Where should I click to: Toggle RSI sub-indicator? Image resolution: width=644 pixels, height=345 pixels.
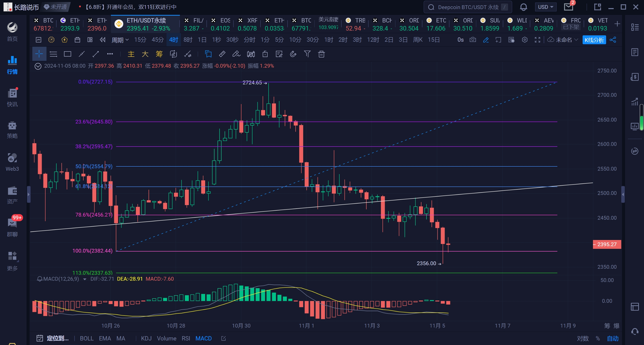(x=186, y=338)
